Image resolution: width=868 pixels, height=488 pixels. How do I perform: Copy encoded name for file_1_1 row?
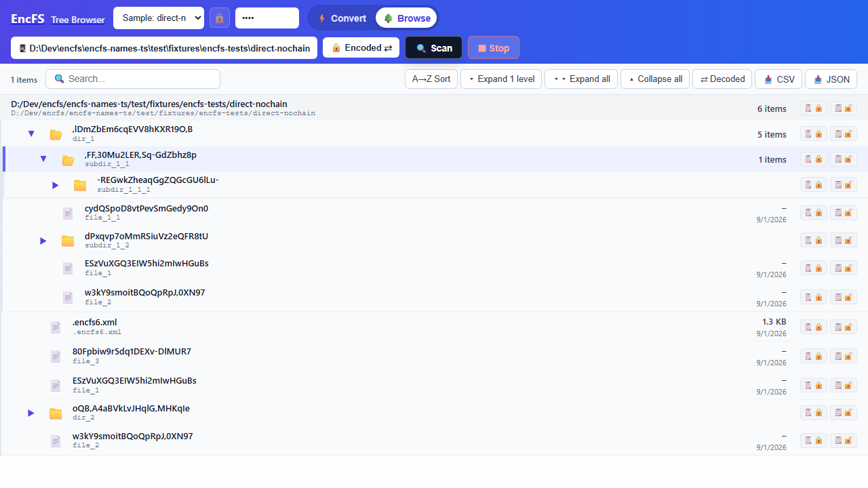[814, 213]
